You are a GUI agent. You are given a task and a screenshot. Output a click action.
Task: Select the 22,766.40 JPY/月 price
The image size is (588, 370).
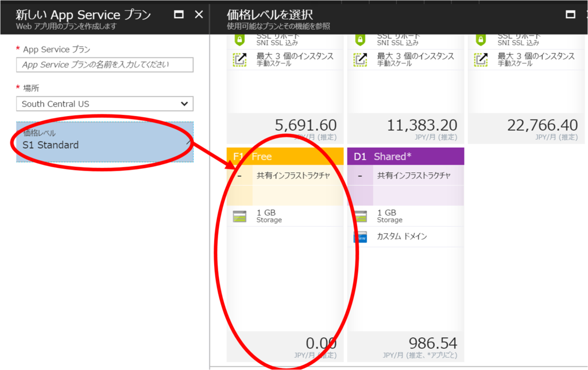pos(542,125)
